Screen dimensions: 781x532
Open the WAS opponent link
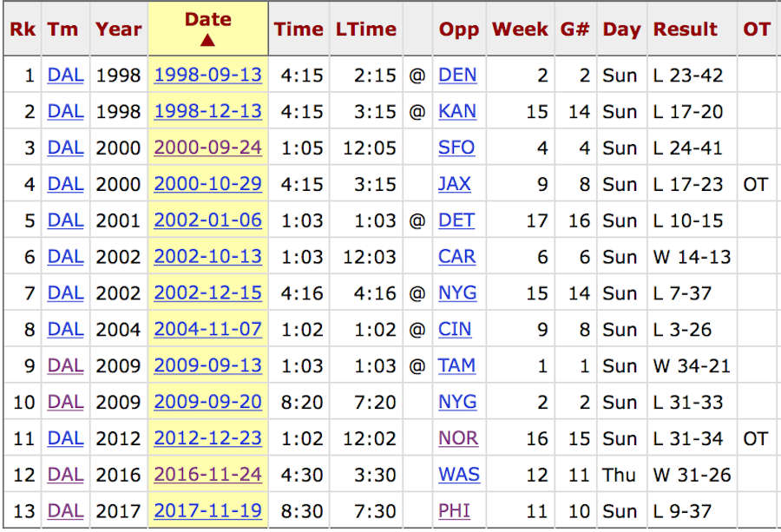coord(459,476)
